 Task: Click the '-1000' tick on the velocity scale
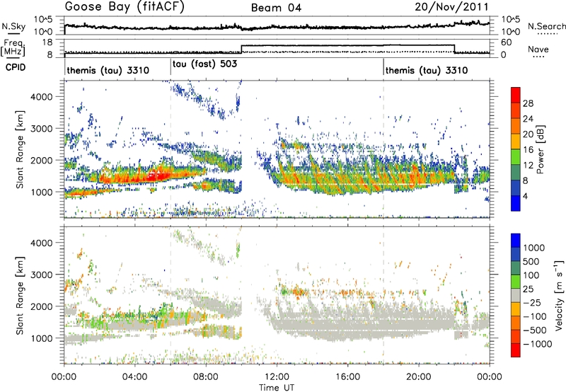pyautogui.click(x=538, y=344)
